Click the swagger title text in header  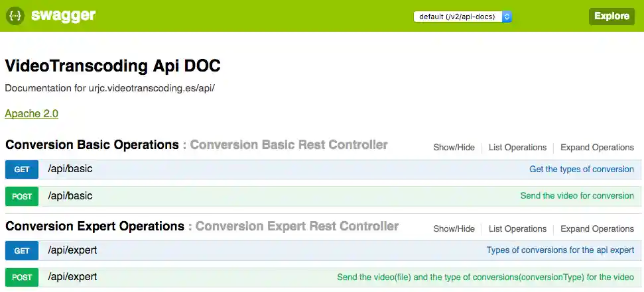point(63,16)
